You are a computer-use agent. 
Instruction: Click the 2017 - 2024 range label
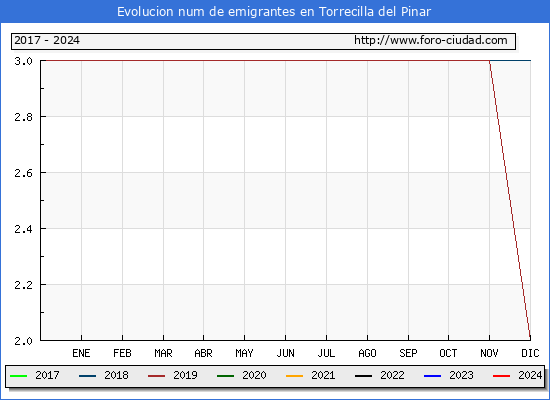point(47,40)
